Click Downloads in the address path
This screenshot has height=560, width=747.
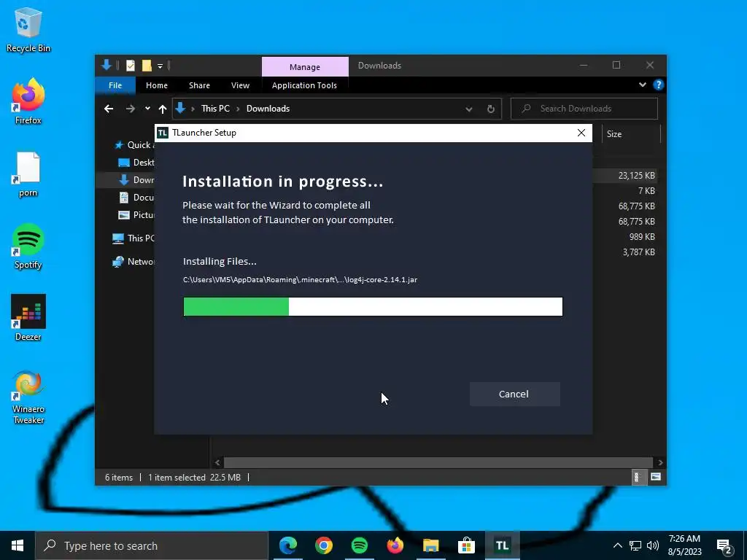click(268, 109)
